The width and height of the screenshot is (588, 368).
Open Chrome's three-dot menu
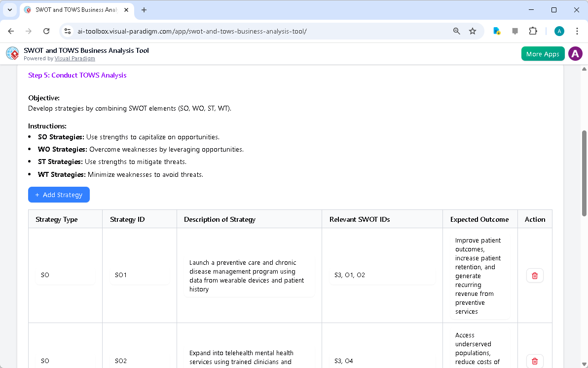pos(577,31)
